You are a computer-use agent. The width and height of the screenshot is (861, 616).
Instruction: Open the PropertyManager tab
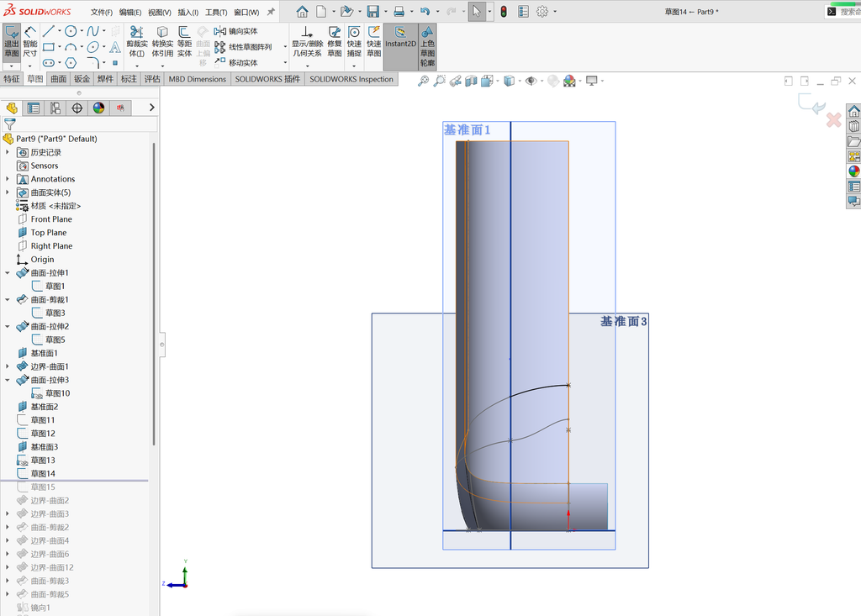(34, 108)
